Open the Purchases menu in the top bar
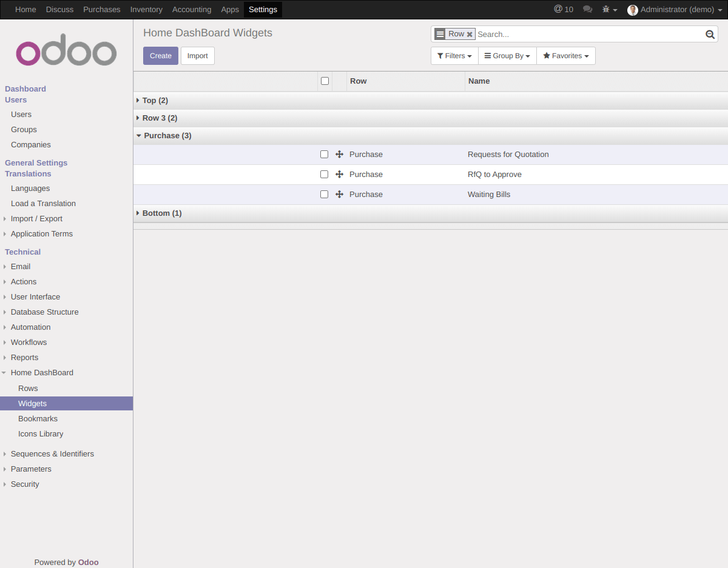This screenshot has height=568, width=728. point(101,9)
